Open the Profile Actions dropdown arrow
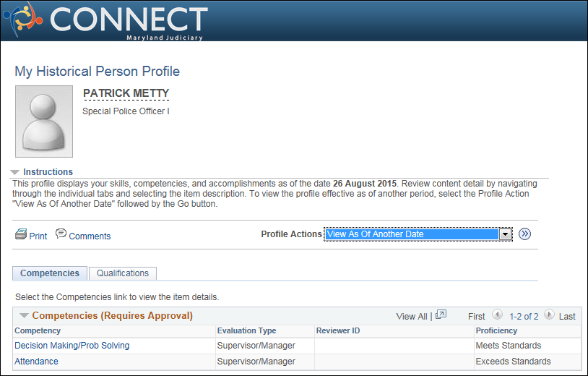The image size is (588, 376). (x=506, y=234)
